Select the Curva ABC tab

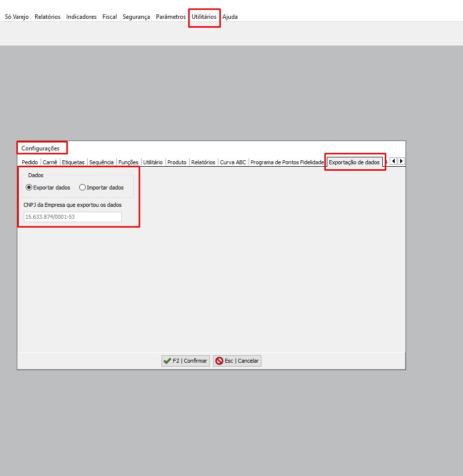[x=233, y=162]
